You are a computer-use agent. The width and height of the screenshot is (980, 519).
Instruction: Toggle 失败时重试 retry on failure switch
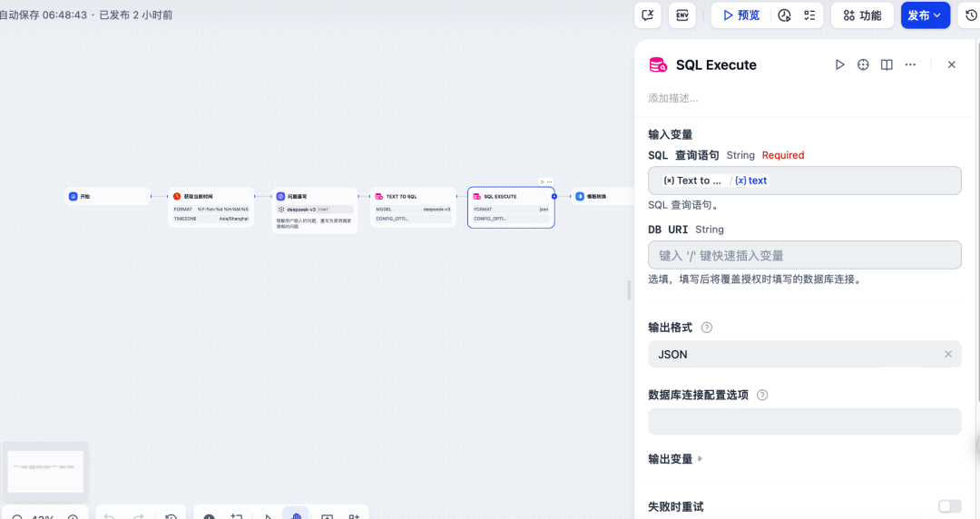pyautogui.click(x=949, y=506)
